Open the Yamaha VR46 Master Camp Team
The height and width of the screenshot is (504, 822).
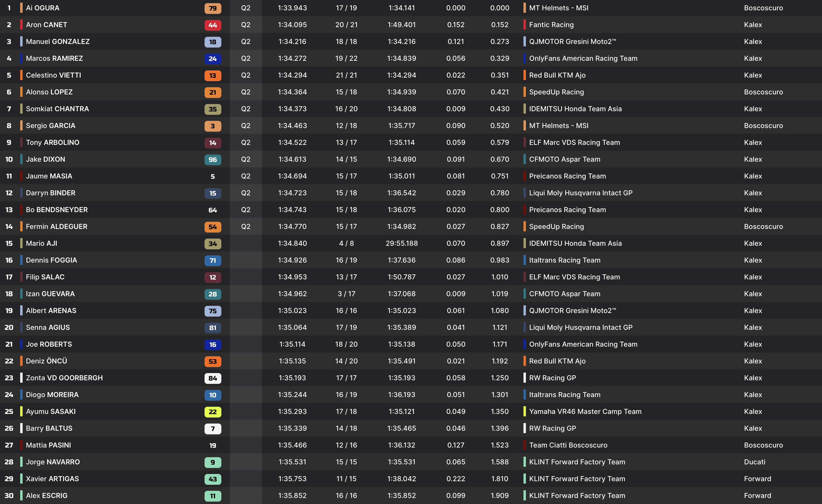click(x=585, y=412)
